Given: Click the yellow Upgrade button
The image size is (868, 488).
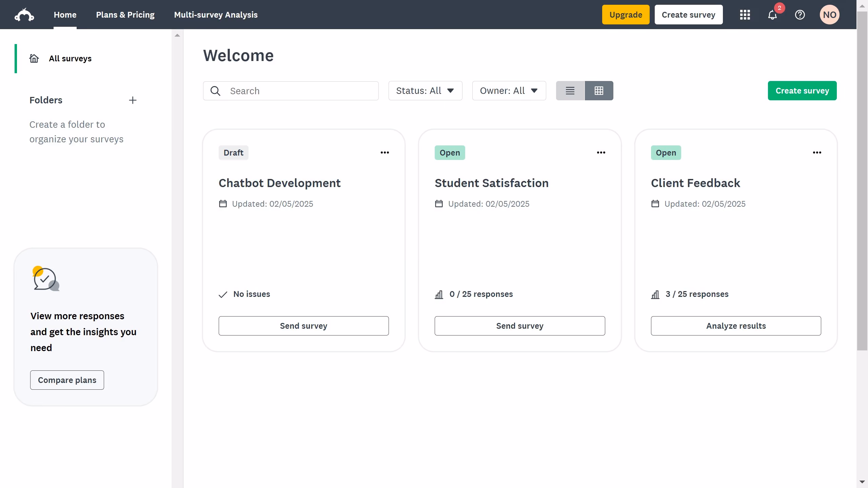Looking at the screenshot, I should [x=626, y=15].
